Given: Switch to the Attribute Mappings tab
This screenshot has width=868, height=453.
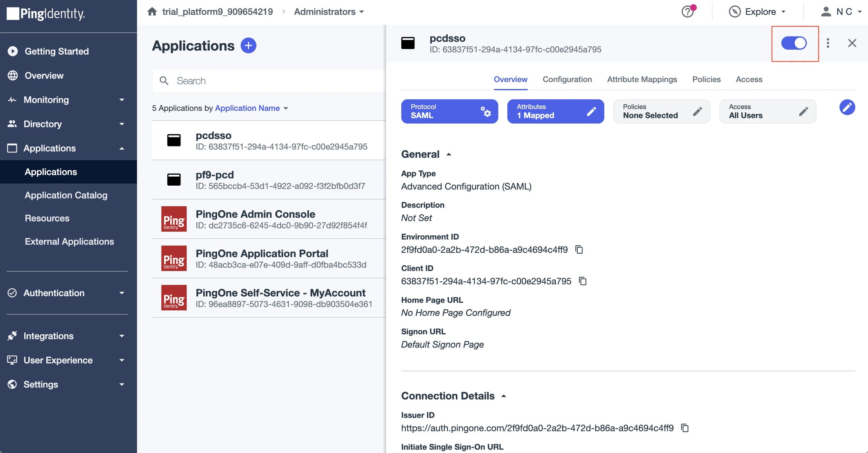Looking at the screenshot, I should click(x=642, y=79).
